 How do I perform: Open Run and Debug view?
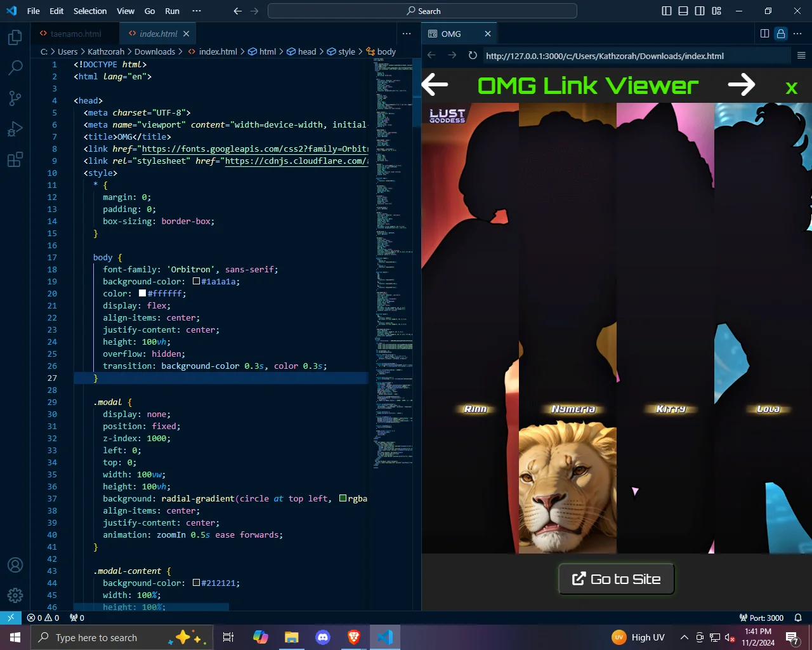[x=15, y=129]
